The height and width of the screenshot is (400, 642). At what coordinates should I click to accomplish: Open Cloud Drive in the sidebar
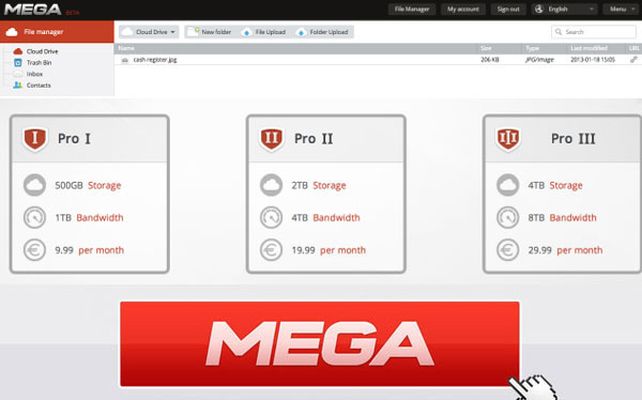[x=42, y=51]
